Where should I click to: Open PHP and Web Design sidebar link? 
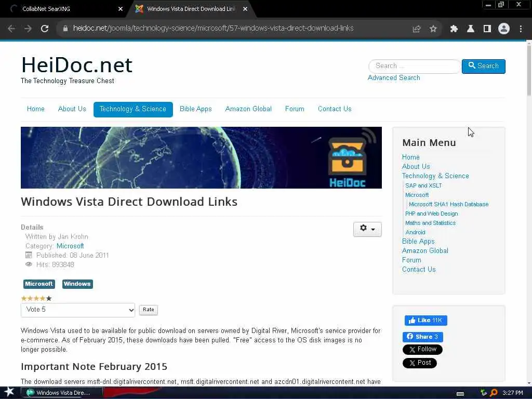[432, 214]
